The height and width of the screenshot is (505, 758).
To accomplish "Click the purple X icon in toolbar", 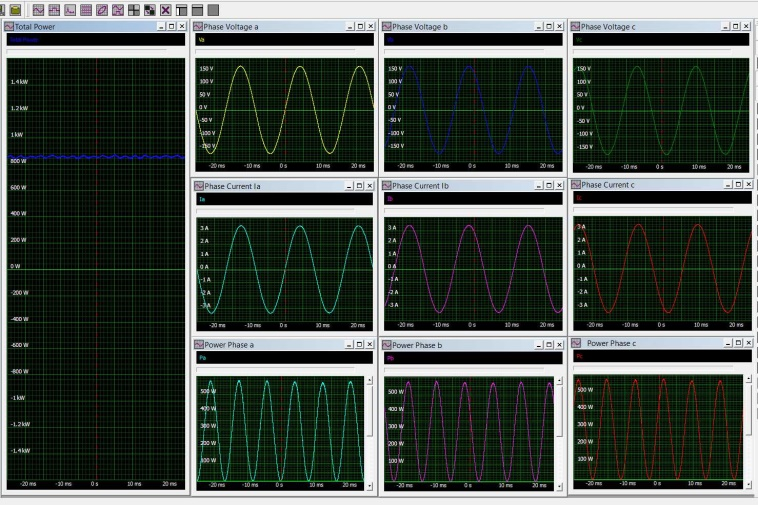I will (165, 9).
